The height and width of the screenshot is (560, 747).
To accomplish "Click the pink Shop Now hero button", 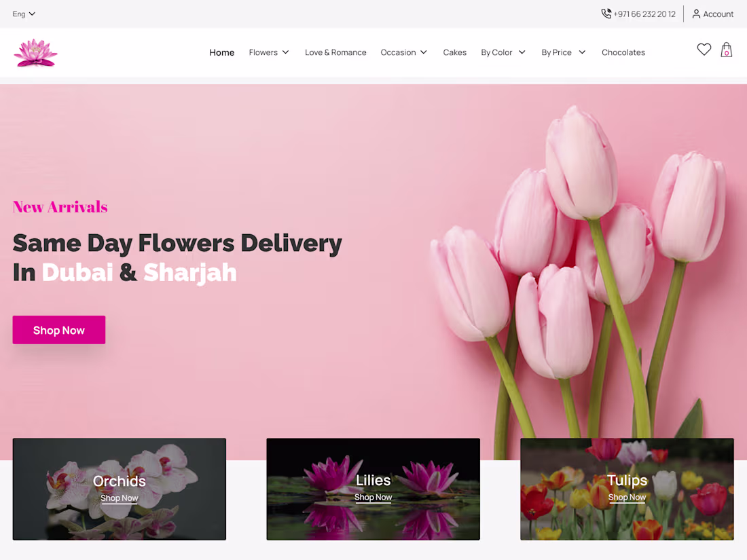I will 58,330.
